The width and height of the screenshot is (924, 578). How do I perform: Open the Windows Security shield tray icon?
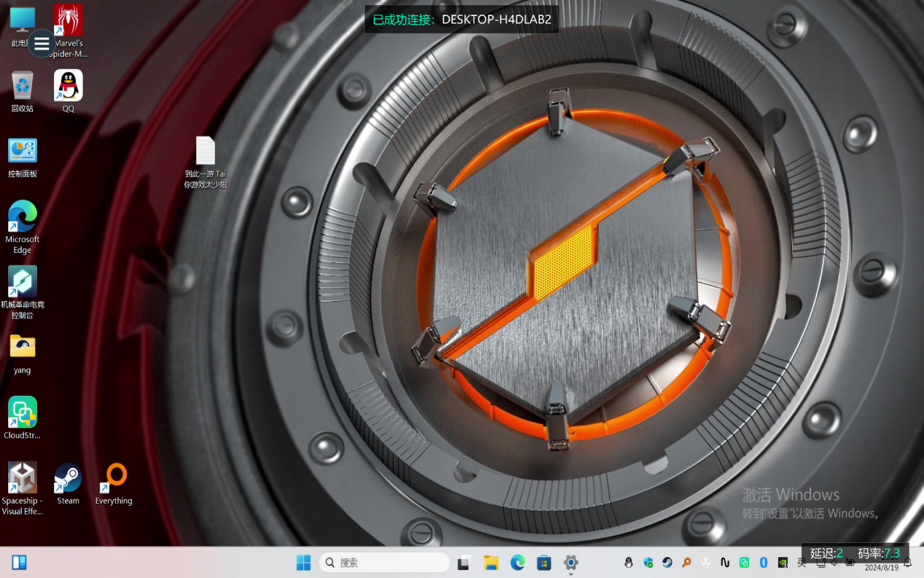648,563
